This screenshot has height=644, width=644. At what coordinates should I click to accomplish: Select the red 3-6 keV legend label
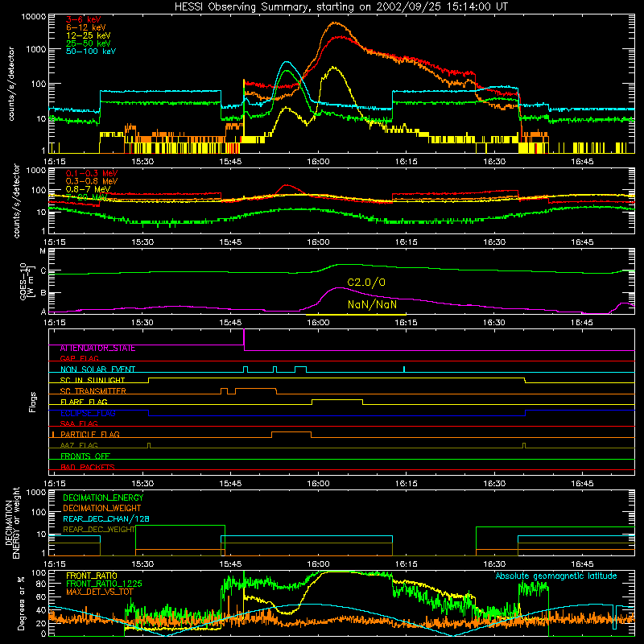84,19
